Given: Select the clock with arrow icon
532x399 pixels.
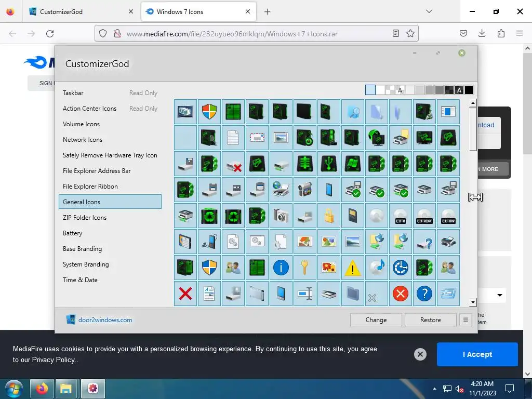Looking at the screenshot, I should (x=401, y=268).
